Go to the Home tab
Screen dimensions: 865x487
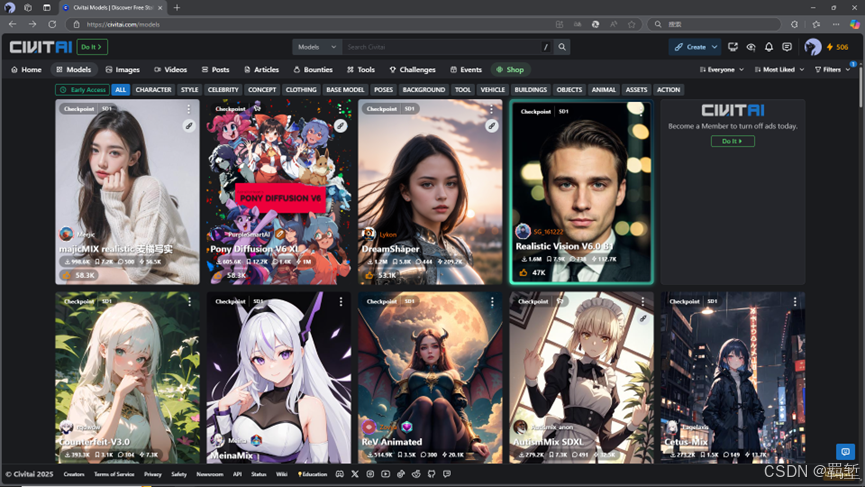click(26, 69)
